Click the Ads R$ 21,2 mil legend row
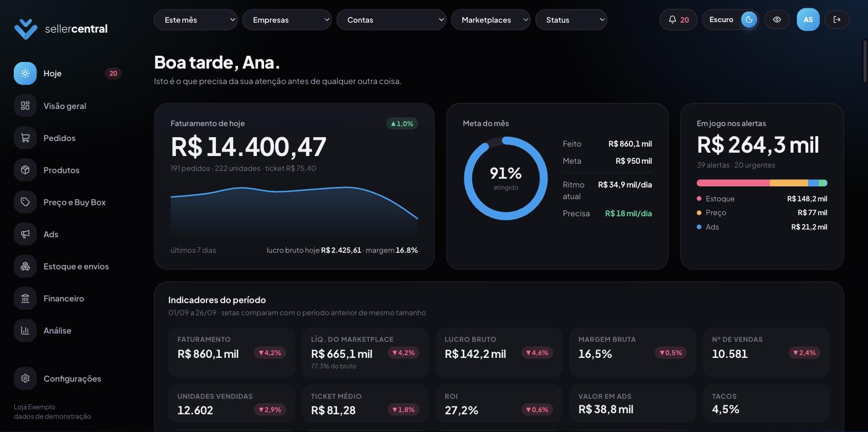Screen dimensions: 868x432 [762, 227]
